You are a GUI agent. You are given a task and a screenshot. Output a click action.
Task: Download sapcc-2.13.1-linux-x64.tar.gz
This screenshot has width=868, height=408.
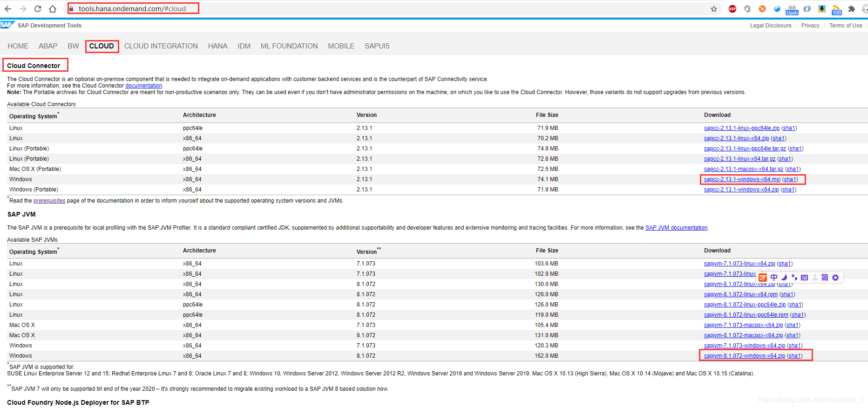pyautogui.click(x=740, y=159)
